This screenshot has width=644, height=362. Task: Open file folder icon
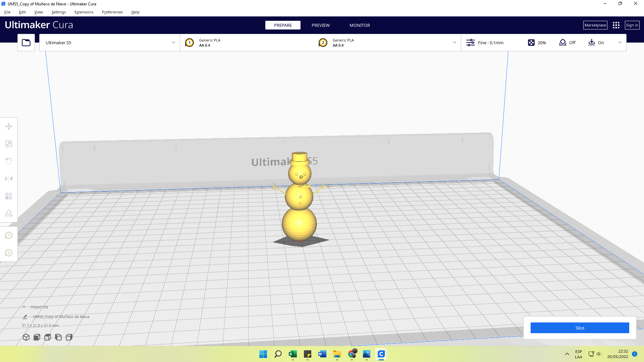(26, 43)
